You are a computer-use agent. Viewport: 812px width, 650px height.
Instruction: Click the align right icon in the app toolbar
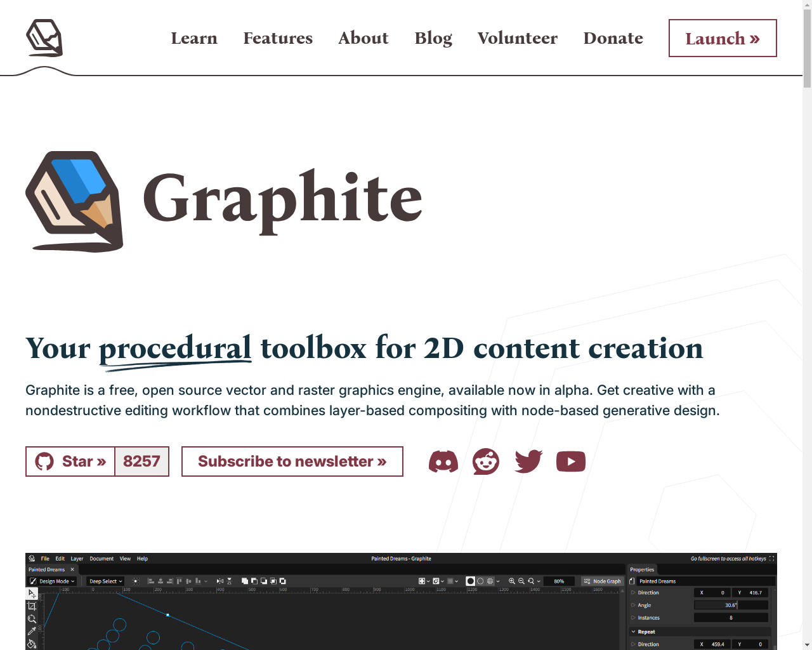tap(169, 581)
